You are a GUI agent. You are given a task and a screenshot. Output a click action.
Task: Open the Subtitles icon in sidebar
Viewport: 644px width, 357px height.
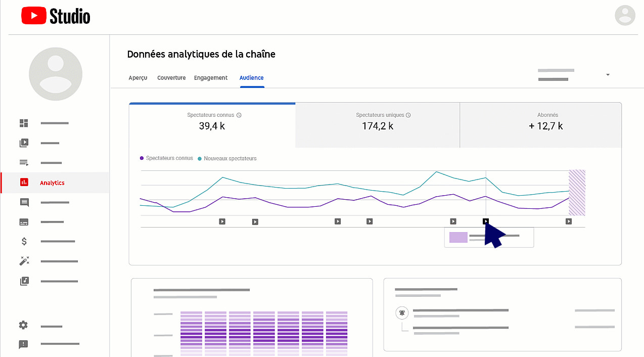24,222
